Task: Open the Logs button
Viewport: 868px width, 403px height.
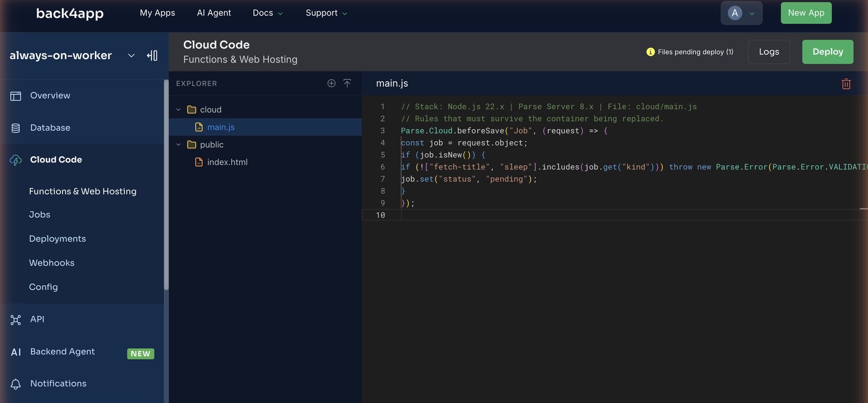Action: [769, 52]
